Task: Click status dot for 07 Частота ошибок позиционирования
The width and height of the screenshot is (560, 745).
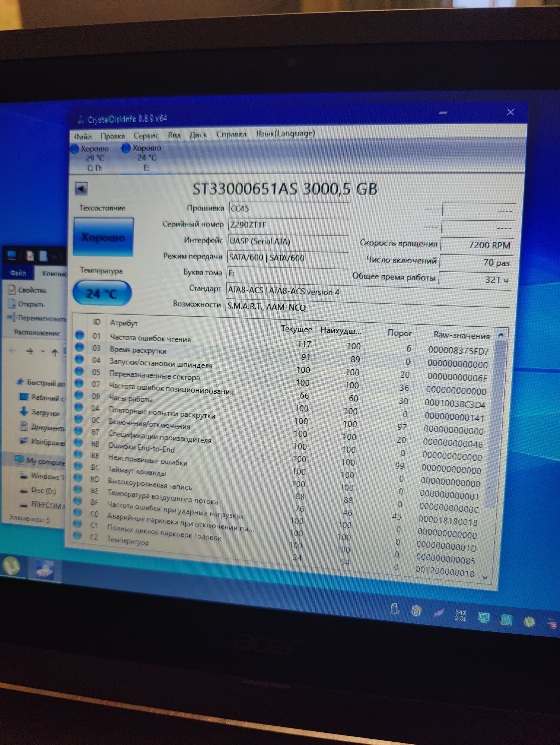Action: [x=79, y=383]
